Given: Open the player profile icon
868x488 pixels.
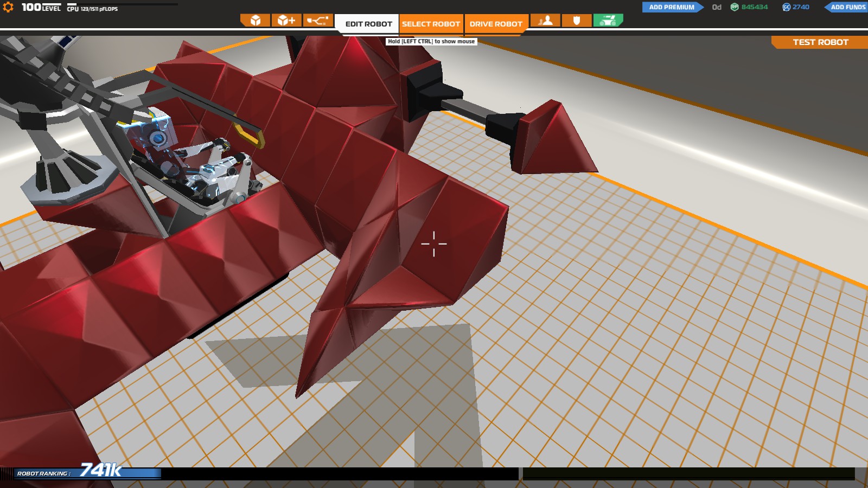Looking at the screenshot, I should 545,21.
